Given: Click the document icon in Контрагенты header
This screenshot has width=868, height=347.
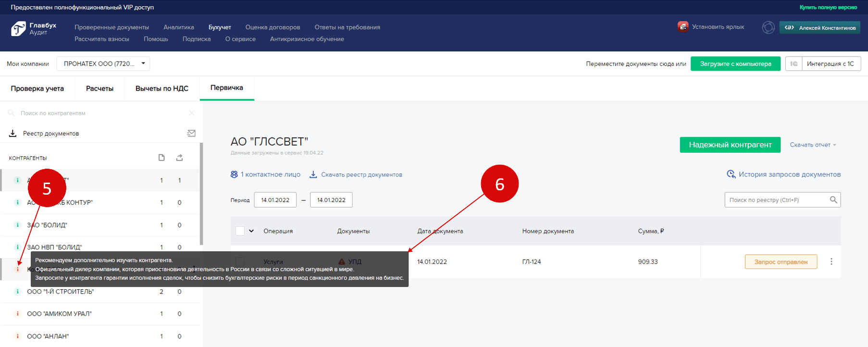Looking at the screenshot, I should coord(161,158).
